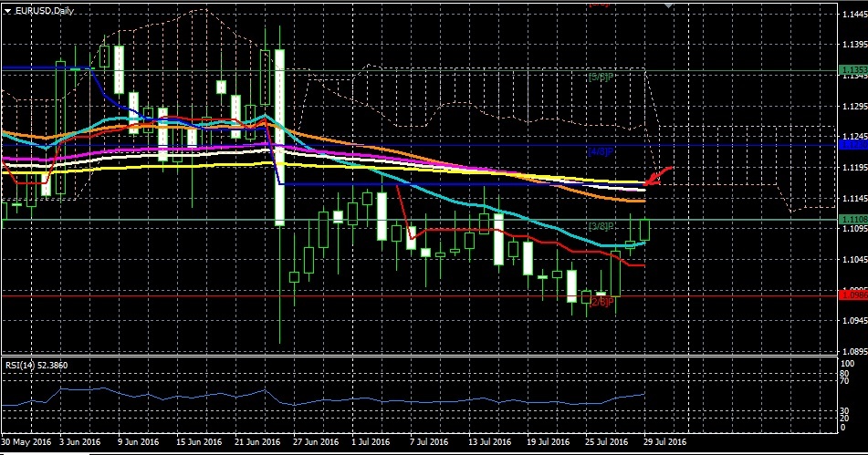The width and height of the screenshot is (868, 455).
Task: Click the red 1.0986 price tag
Action: coord(854,295)
